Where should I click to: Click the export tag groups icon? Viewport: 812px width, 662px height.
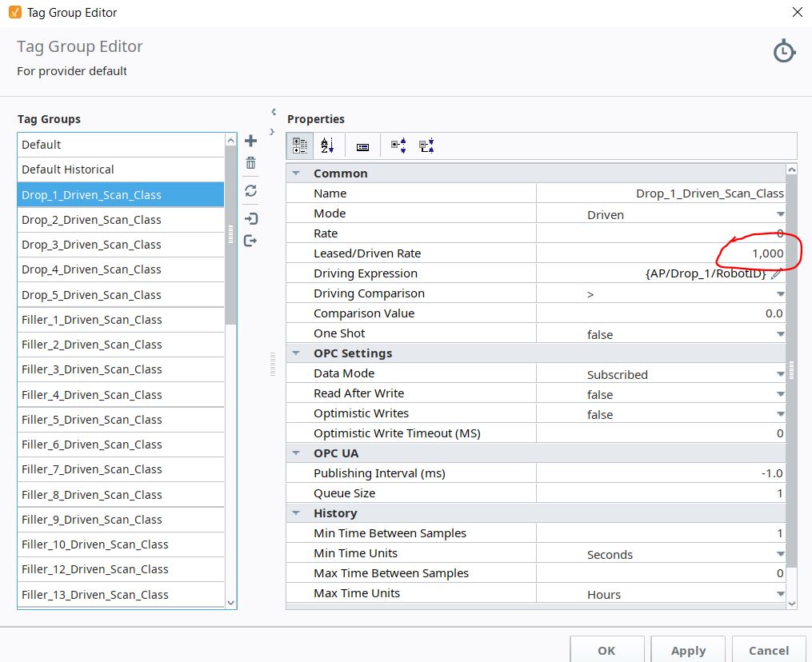[250, 241]
